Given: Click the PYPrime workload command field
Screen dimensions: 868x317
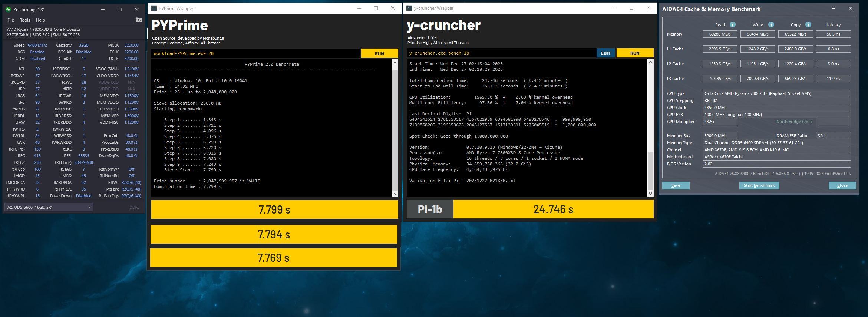Looking at the screenshot, I should pyautogui.click(x=255, y=53).
